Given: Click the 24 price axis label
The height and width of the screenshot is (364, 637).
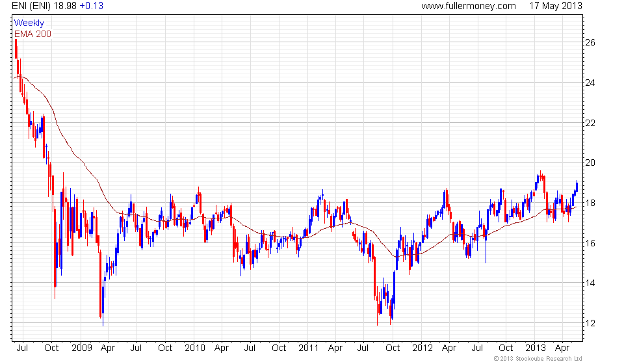Looking at the screenshot, I should pyautogui.click(x=590, y=83).
